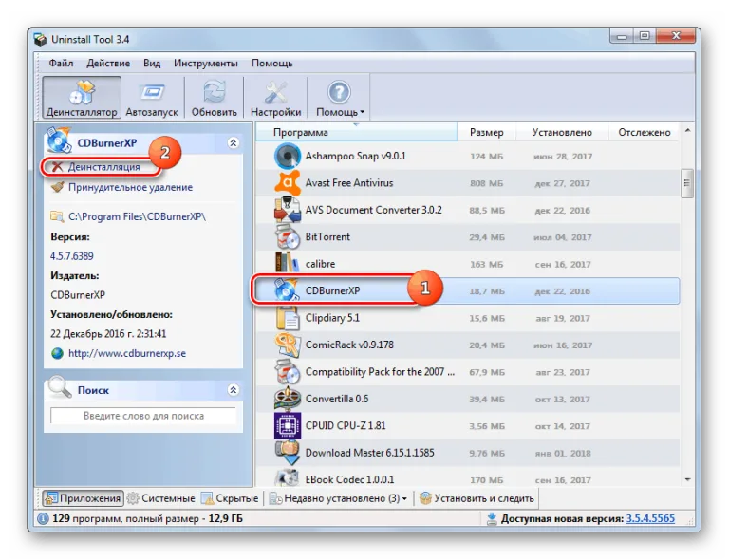Click the program list scrollbar thumb
729x560 pixels.
point(687,183)
